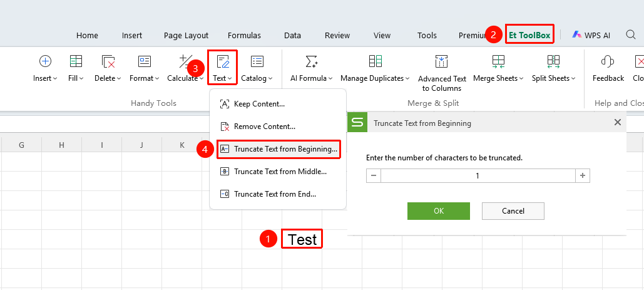Select column G header
This screenshot has height=290, width=644.
tap(21, 145)
